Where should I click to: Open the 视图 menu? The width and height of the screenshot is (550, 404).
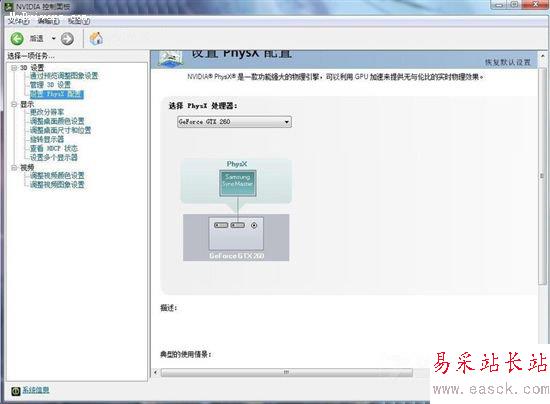[x=79, y=21]
